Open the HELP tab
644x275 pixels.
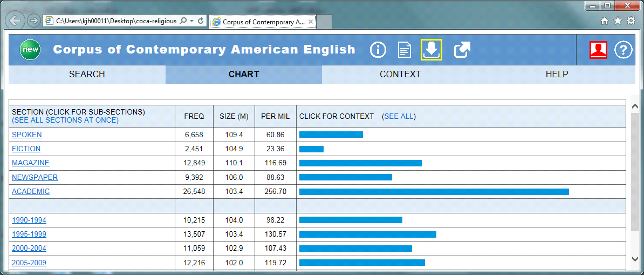pos(557,75)
